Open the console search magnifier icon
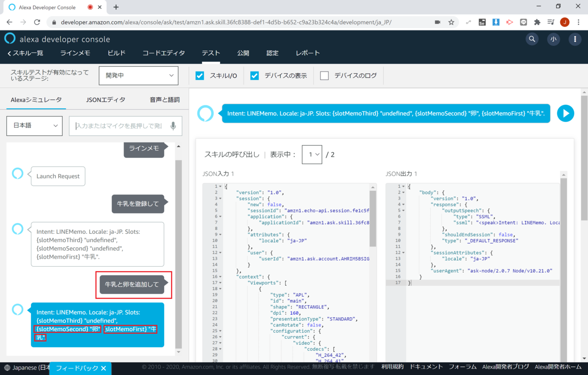588x375 pixels. [x=532, y=40]
